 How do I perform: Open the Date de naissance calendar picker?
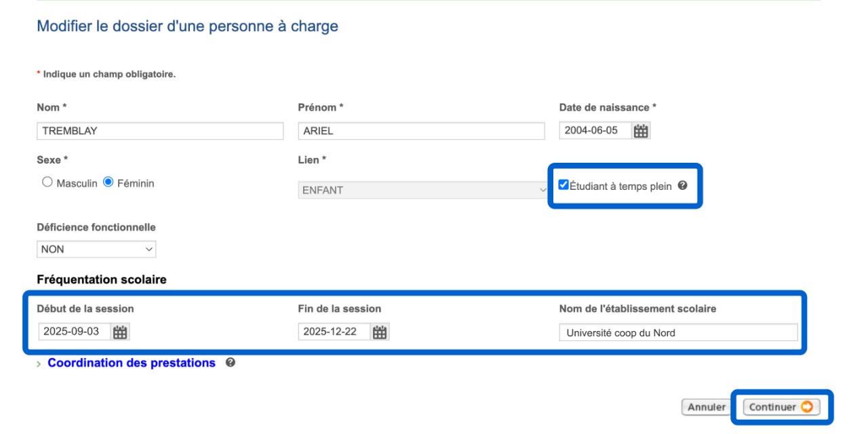click(641, 131)
